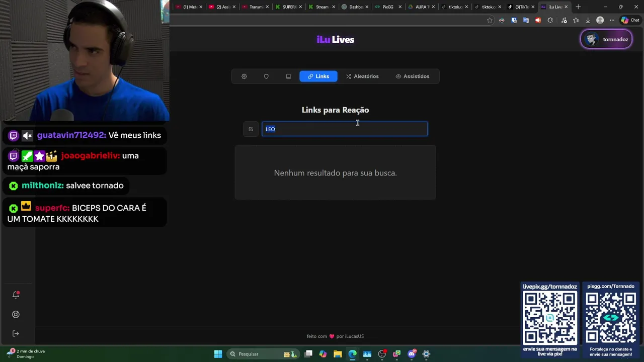
Task: Open the tornnadoz profile button
Action: 606,39
